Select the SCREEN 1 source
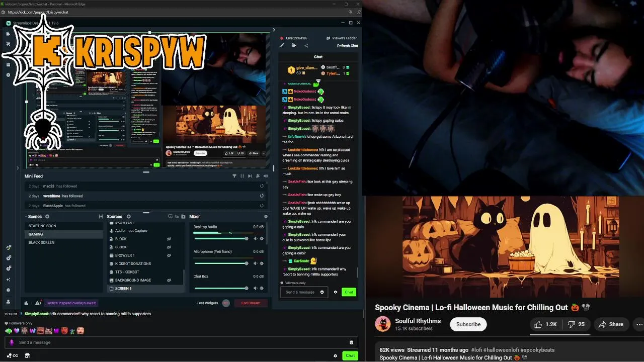The height and width of the screenshot is (362, 644). (145, 289)
